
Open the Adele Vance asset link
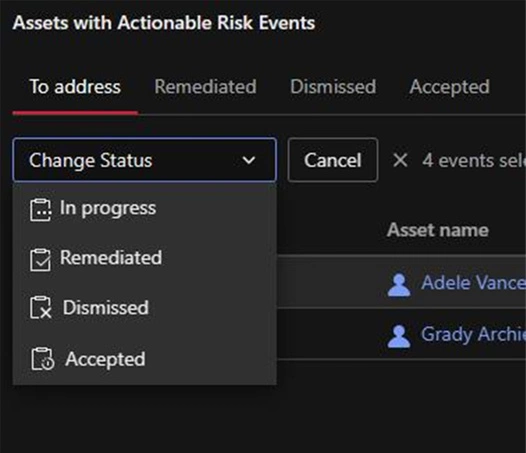(473, 283)
